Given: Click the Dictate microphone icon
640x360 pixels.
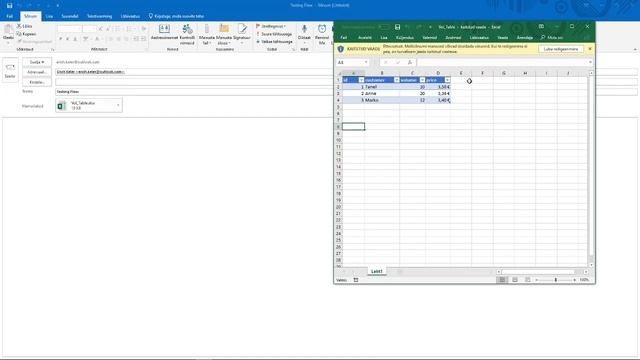Looking at the screenshot, I should coord(304,29).
